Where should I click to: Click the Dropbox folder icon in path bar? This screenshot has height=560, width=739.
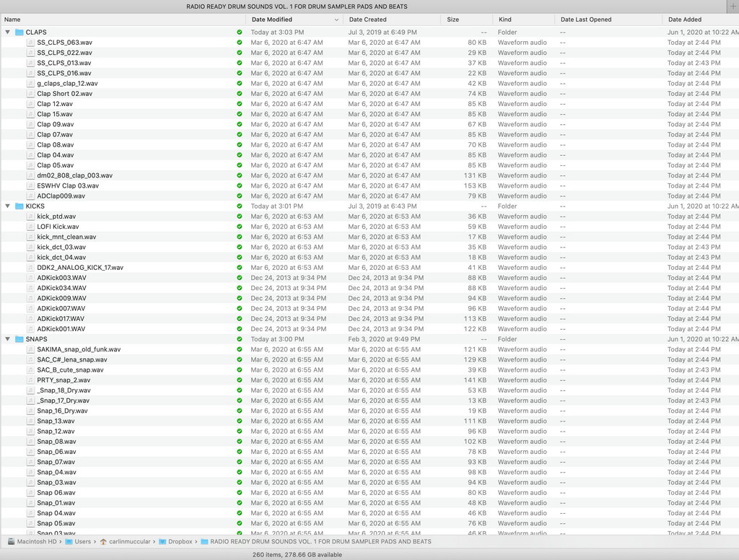click(x=163, y=541)
